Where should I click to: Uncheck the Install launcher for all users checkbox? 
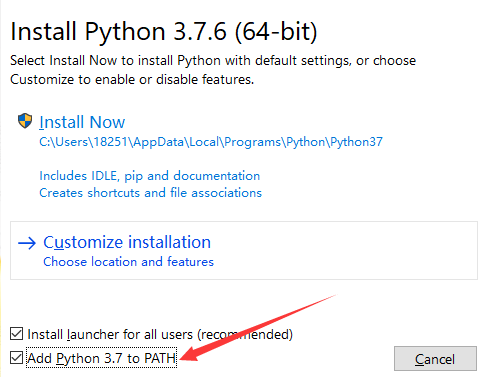click(x=16, y=334)
